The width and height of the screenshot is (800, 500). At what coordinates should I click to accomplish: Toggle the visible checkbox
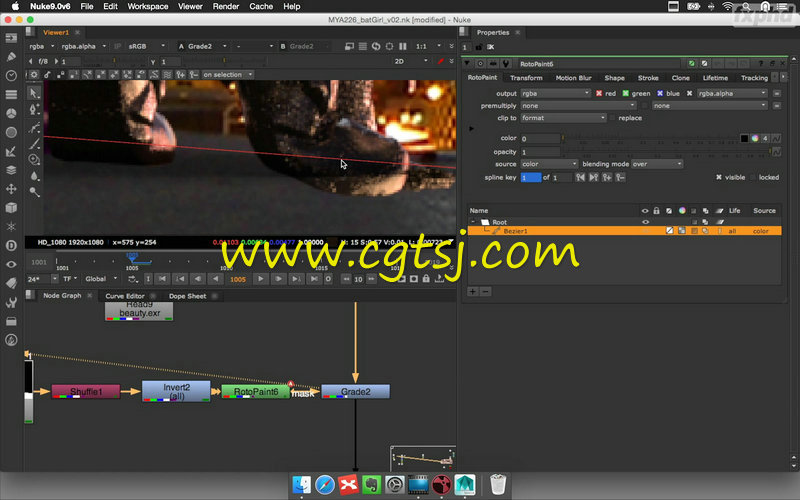pyautogui.click(x=719, y=178)
